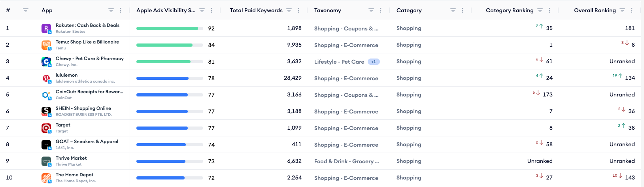Sort table by Total Paid Keywords header
Image resolution: width=644 pixels, height=187 pixels.
256,10
